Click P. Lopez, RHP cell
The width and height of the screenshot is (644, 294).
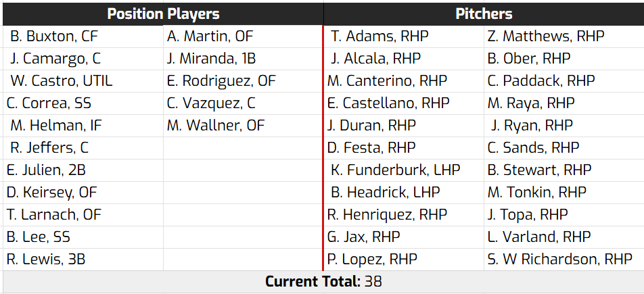(x=372, y=259)
